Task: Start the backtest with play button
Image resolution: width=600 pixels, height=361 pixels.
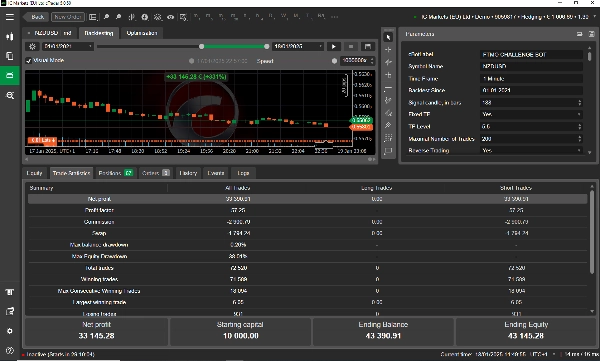Action: point(334,46)
